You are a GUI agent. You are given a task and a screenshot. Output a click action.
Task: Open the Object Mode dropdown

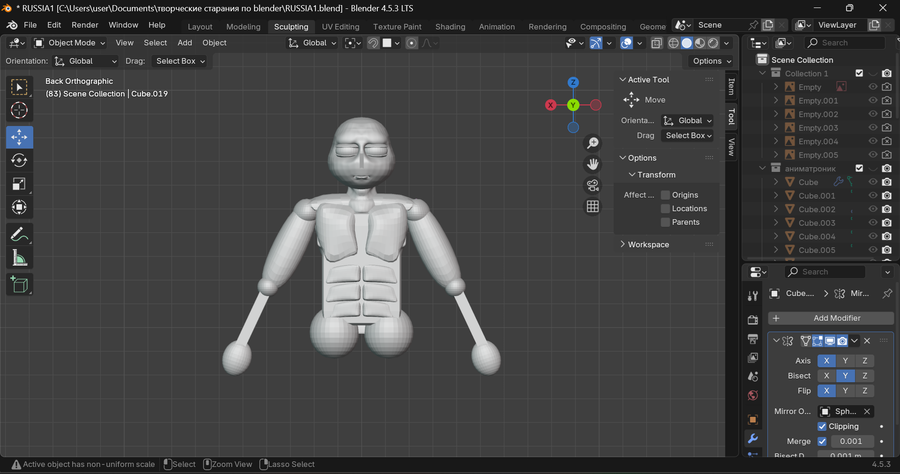coord(70,43)
